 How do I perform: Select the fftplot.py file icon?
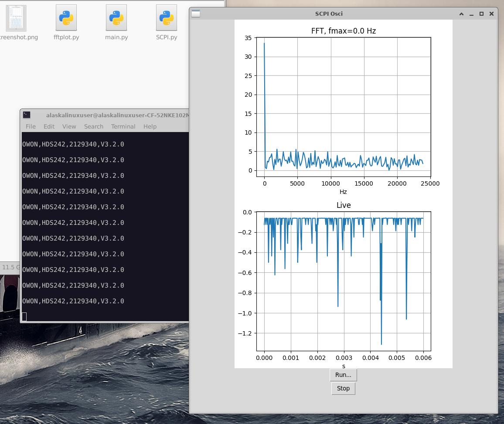click(x=66, y=18)
